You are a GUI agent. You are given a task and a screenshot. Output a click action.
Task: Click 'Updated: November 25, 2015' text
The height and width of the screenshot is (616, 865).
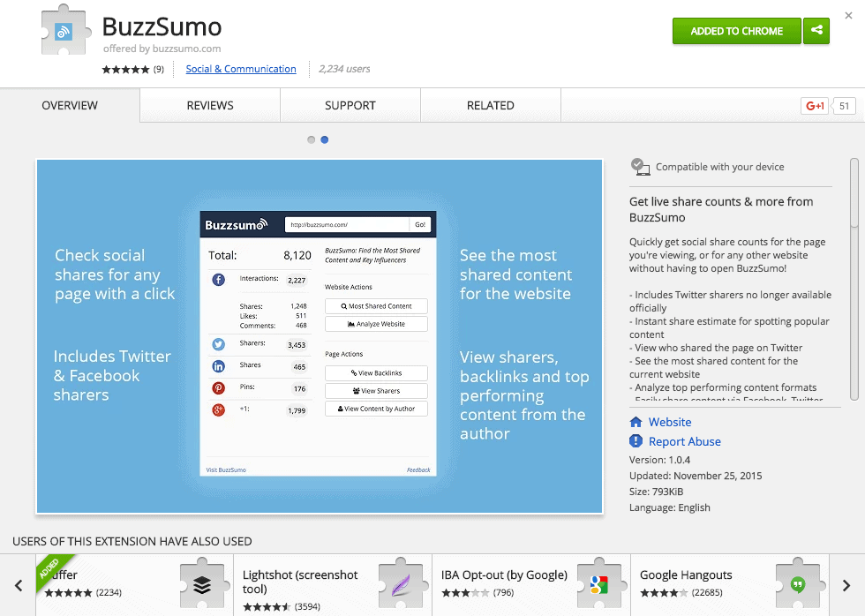coord(696,476)
